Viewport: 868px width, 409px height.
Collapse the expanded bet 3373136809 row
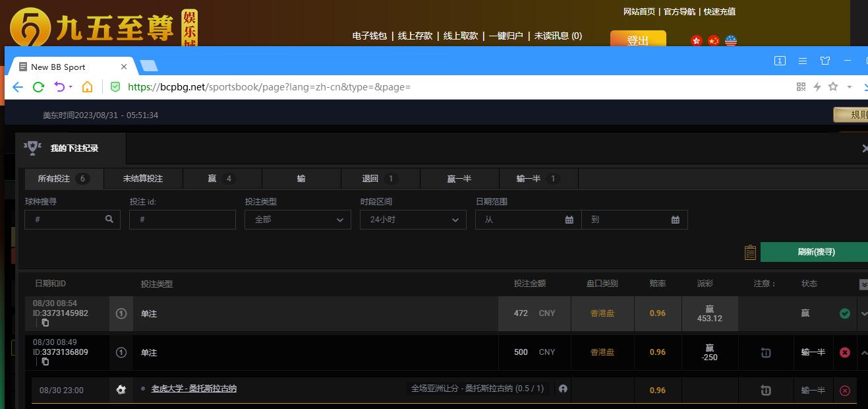(863, 352)
